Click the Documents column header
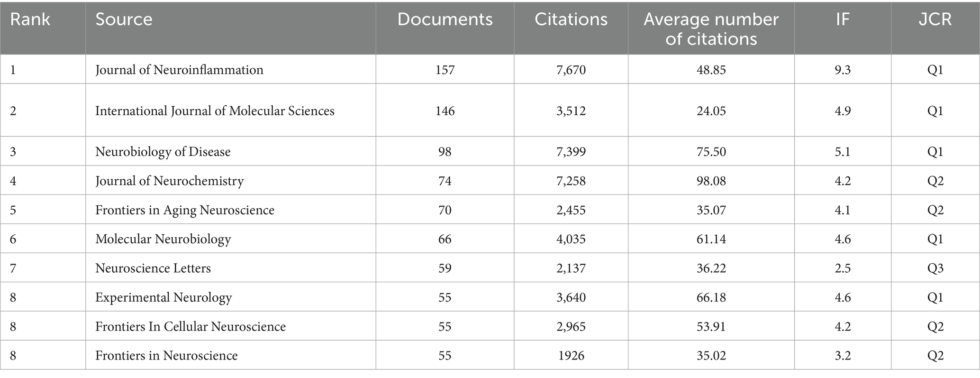The height and width of the screenshot is (378, 980). point(445,19)
